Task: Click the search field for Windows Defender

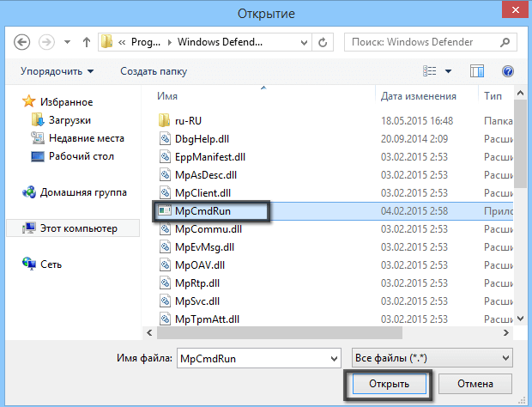Action: pos(431,42)
